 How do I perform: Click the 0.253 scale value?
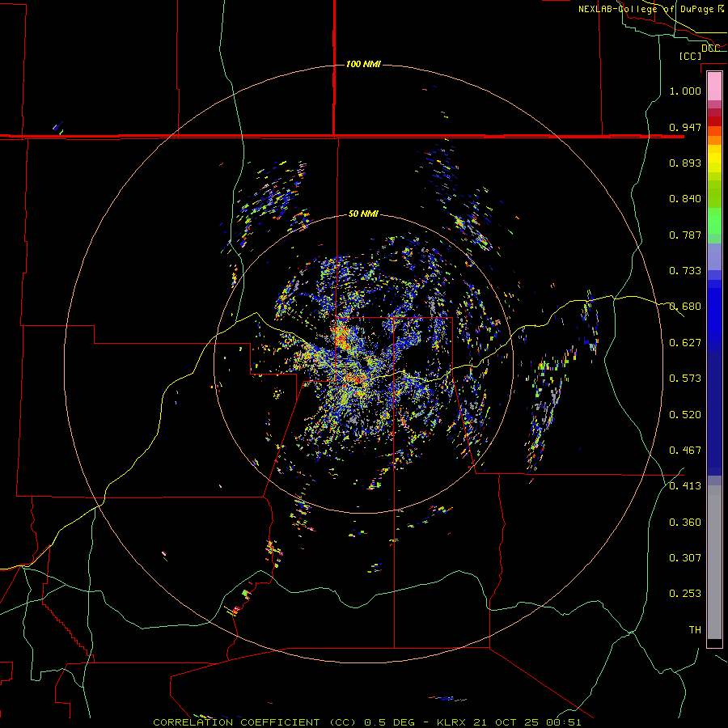pyautogui.click(x=685, y=594)
